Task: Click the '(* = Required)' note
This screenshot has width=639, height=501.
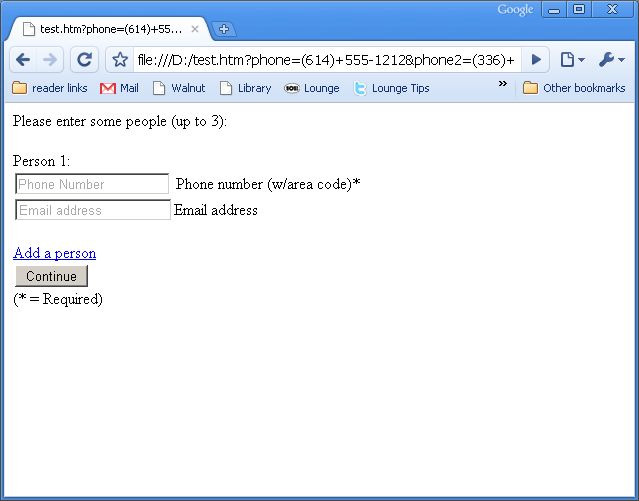Action: [58, 299]
